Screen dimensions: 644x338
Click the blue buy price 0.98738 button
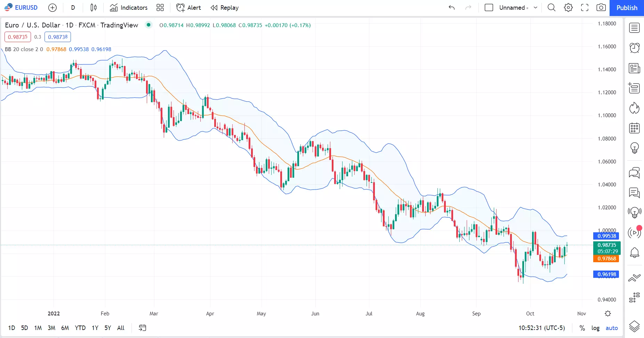[x=58, y=37]
